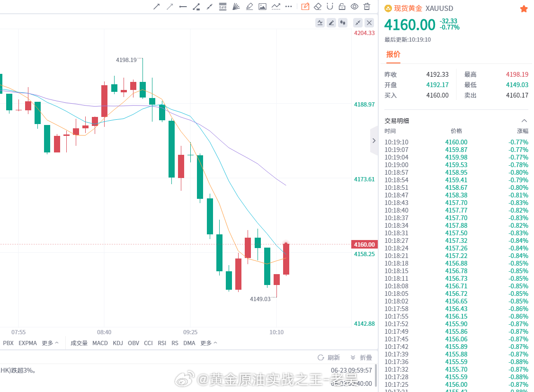Click the news panel vertical scrollbar
534x392 pixels.
tap(376, 375)
